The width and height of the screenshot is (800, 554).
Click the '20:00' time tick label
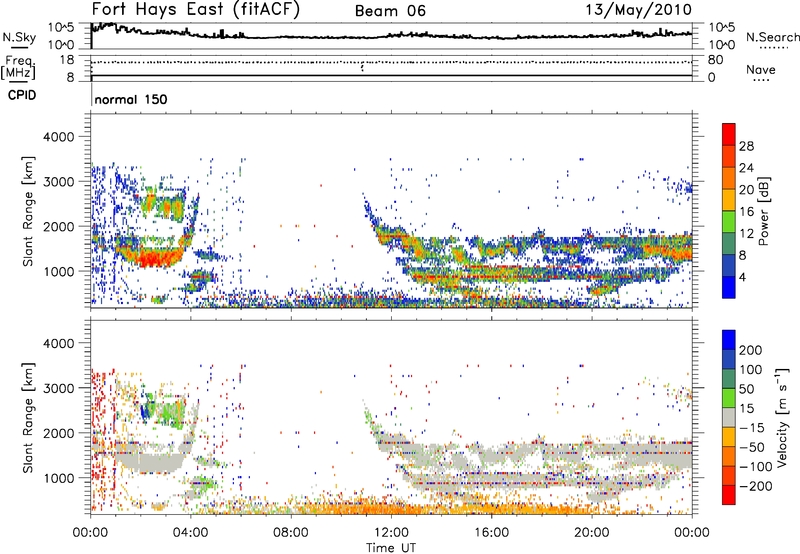pyautogui.click(x=592, y=533)
